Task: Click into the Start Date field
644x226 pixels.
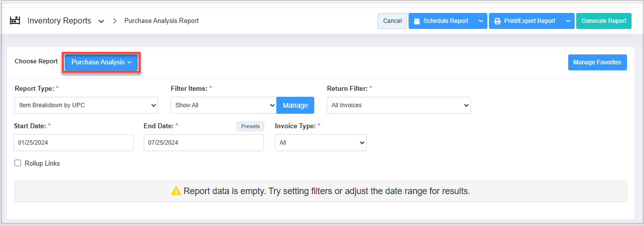Action: pyautogui.click(x=73, y=143)
